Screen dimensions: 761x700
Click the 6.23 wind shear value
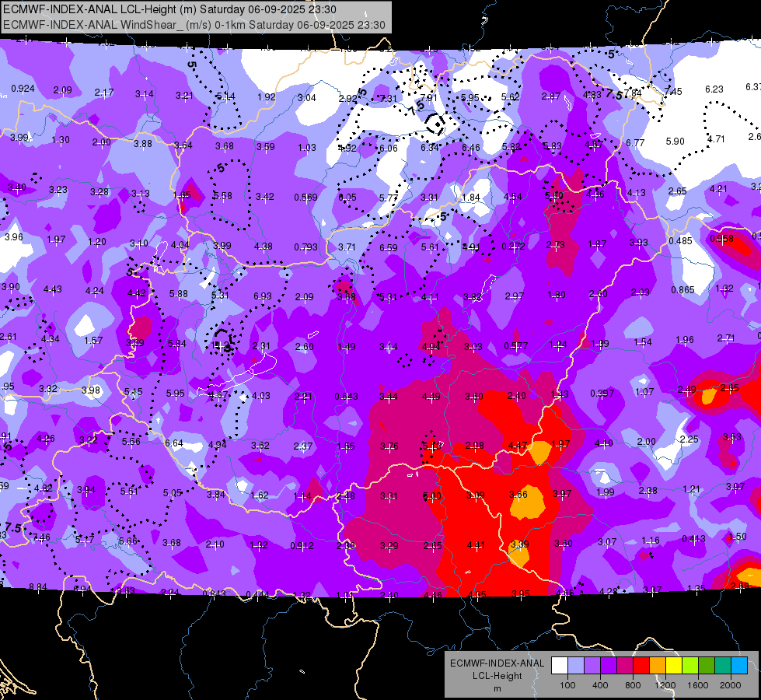(x=714, y=89)
